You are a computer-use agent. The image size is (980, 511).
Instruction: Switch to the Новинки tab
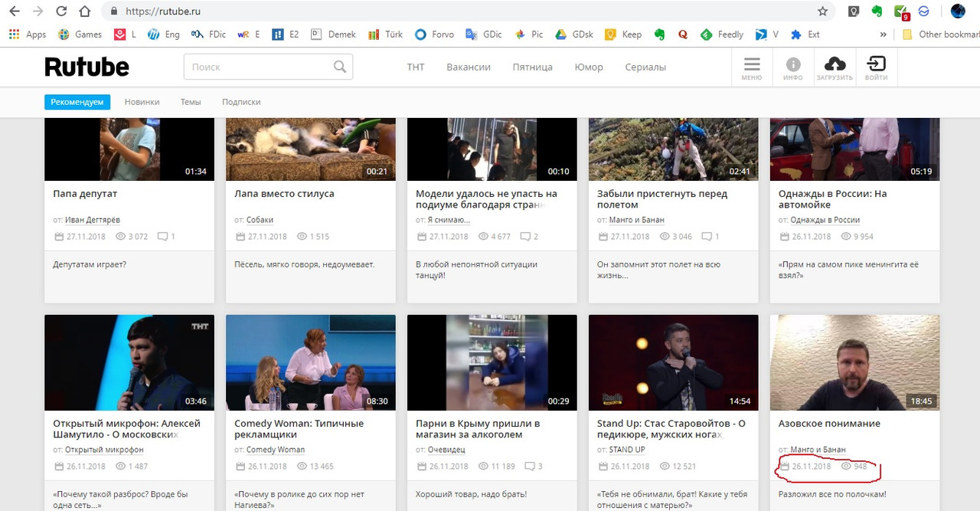pyautogui.click(x=142, y=102)
